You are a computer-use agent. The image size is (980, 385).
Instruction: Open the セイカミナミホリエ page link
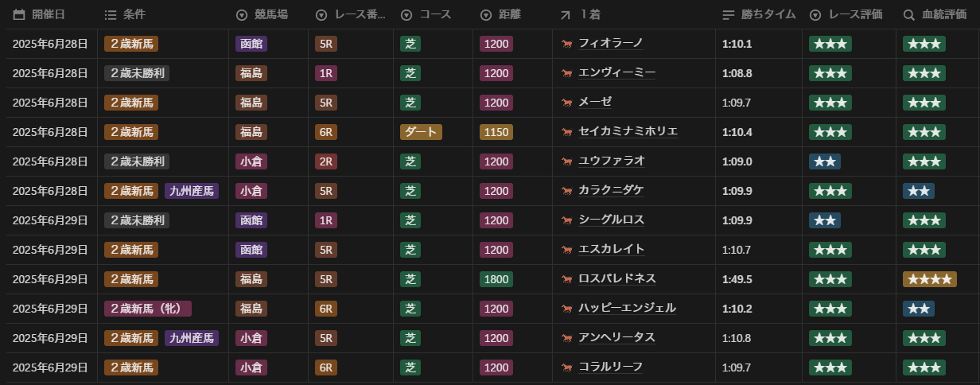pyautogui.click(x=628, y=132)
